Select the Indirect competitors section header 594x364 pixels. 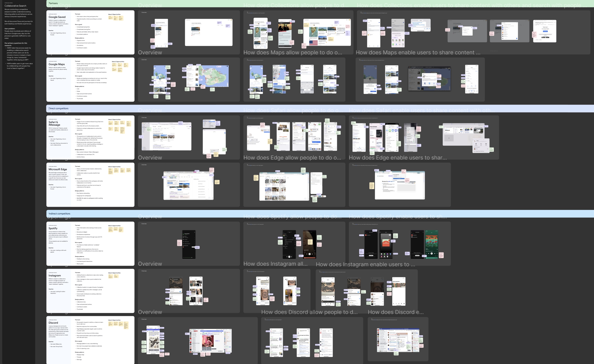click(x=59, y=213)
